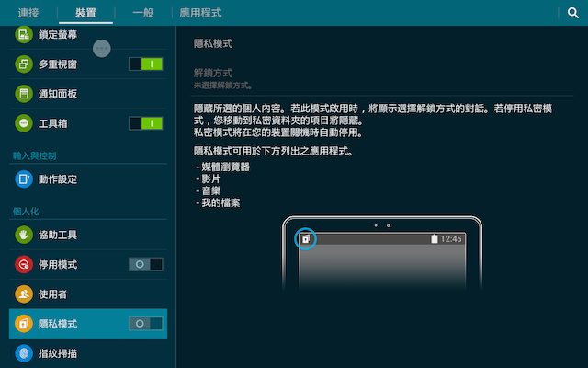This screenshot has height=368, width=588.
Task: Click the 多重視窗 label text
Action: point(58,64)
